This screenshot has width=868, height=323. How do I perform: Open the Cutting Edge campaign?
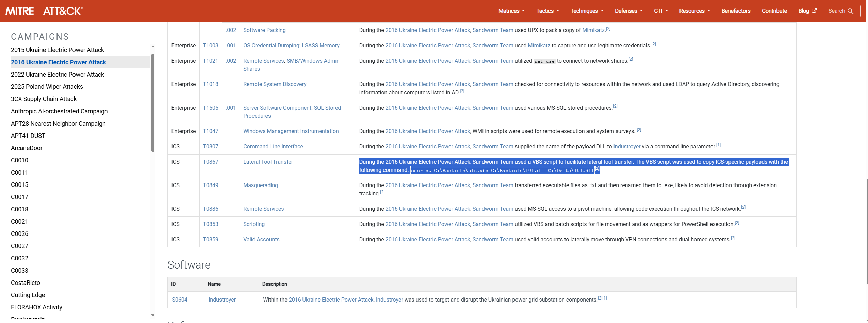pos(28,295)
